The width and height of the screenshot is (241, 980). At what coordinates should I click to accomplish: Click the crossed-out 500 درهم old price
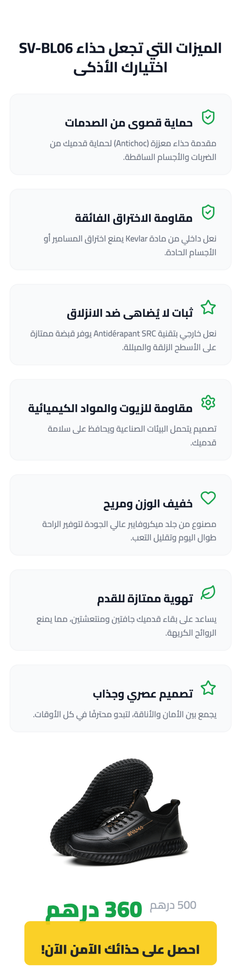pos(173,905)
